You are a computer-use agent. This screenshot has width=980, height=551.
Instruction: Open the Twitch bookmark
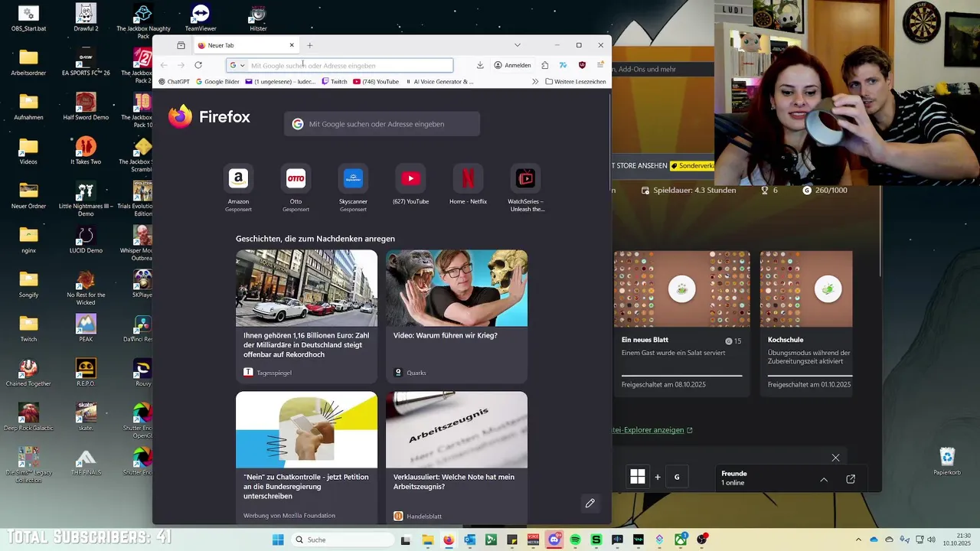pyautogui.click(x=335, y=81)
